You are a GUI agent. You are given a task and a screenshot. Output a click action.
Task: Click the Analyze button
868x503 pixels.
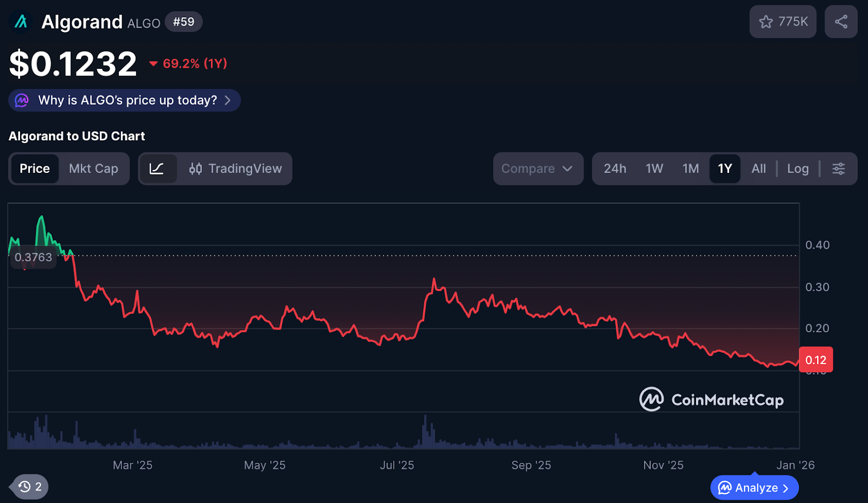tap(754, 487)
